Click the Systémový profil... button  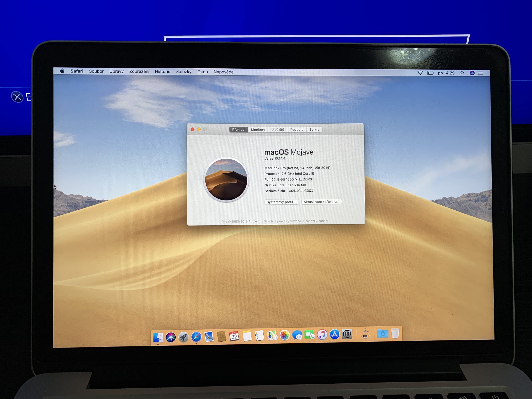pos(281,202)
